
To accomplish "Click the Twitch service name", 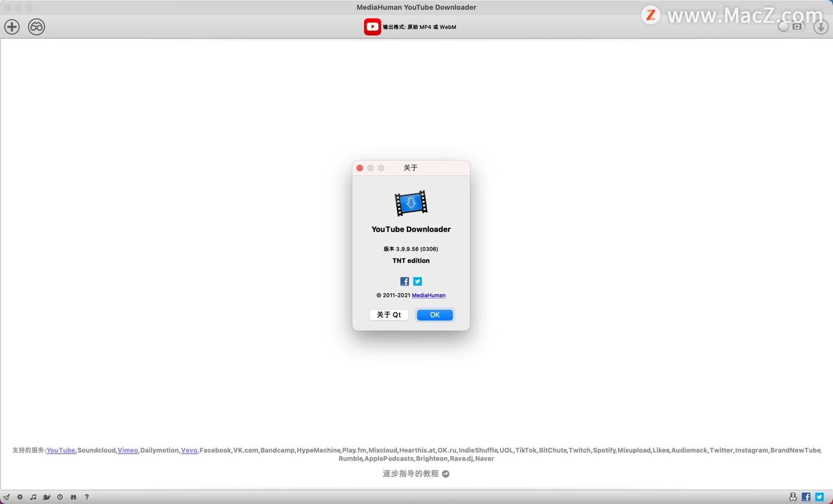I will point(580,450).
